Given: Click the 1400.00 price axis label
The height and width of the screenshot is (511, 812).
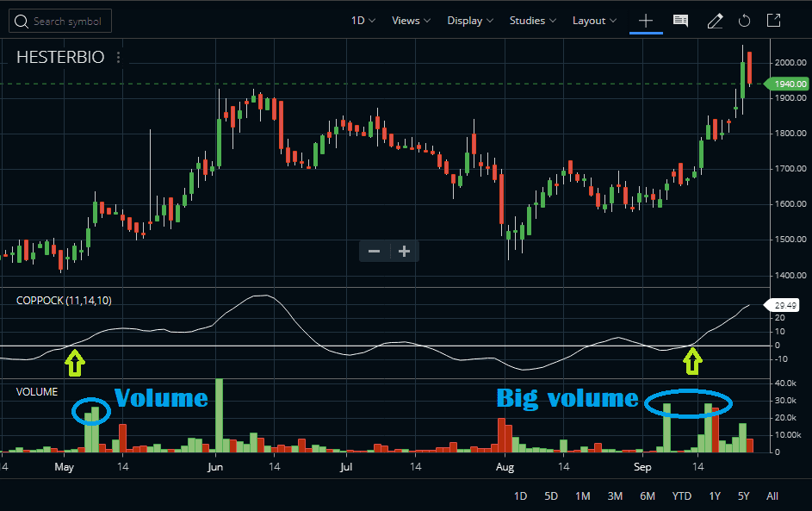Looking at the screenshot, I should pyautogui.click(x=790, y=275).
